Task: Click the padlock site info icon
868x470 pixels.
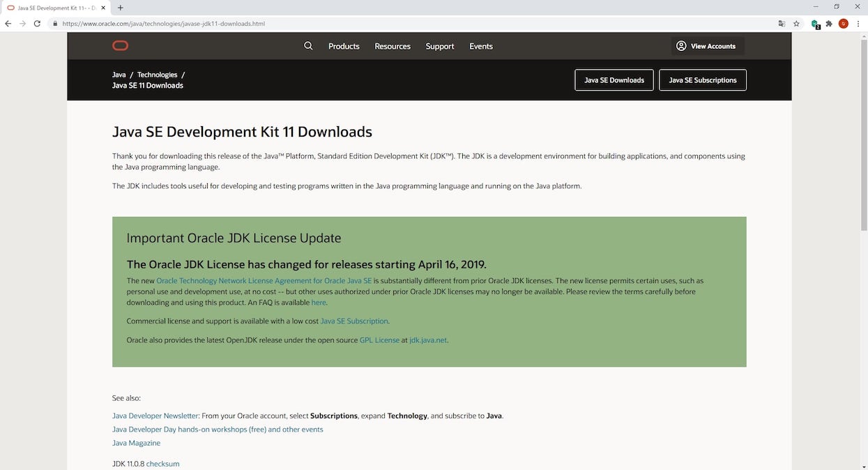Action: [x=55, y=23]
